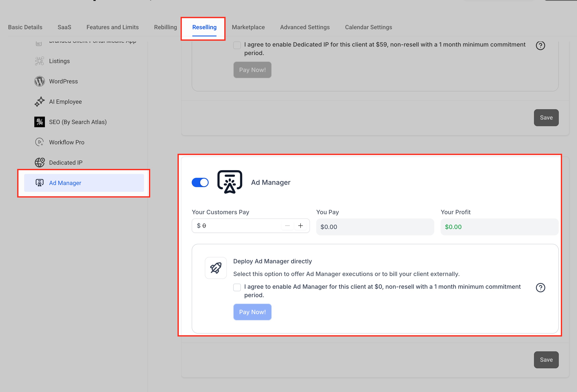Click Save below Ad Manager card
Viewport: 577px width, 392px height.
(546, 360)
